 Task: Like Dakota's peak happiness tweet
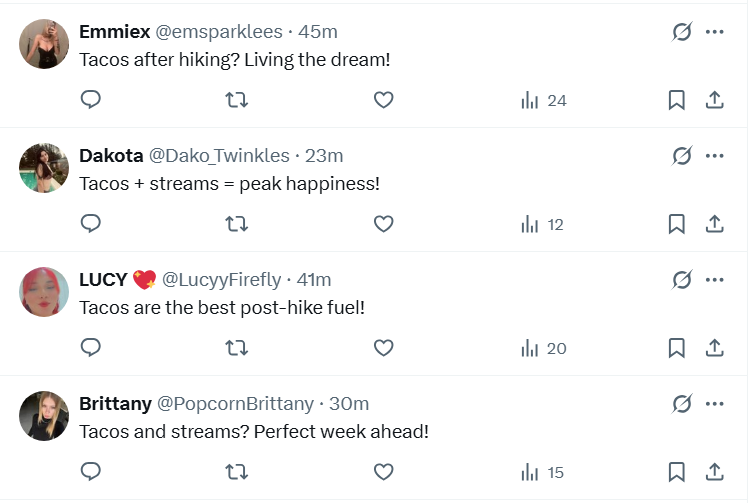pos(383,224)
